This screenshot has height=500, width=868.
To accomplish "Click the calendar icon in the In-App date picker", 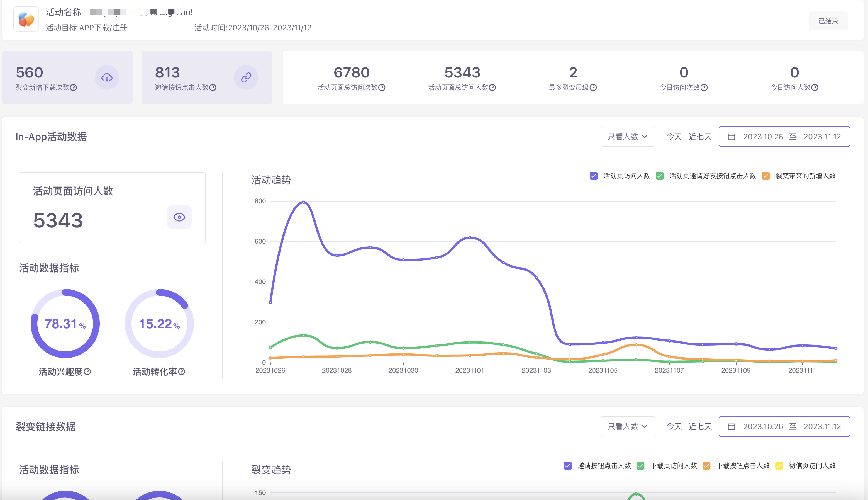I will tap(732, 136).
